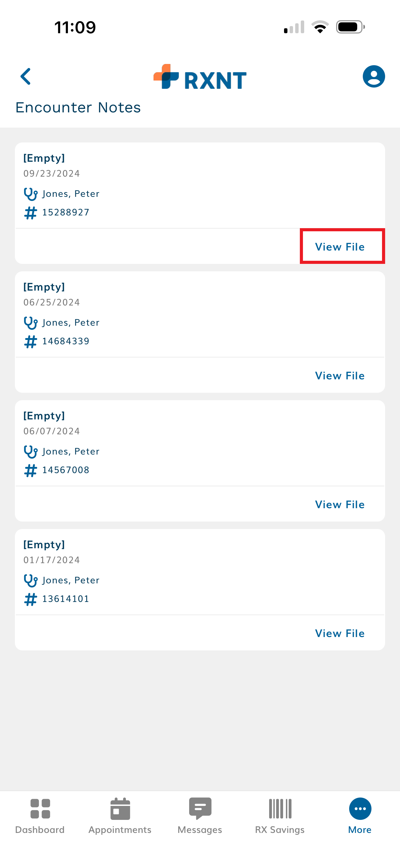Tap the Encounter Notes page heading
This screenshot has width=400, height=868.
pos(78,107)
